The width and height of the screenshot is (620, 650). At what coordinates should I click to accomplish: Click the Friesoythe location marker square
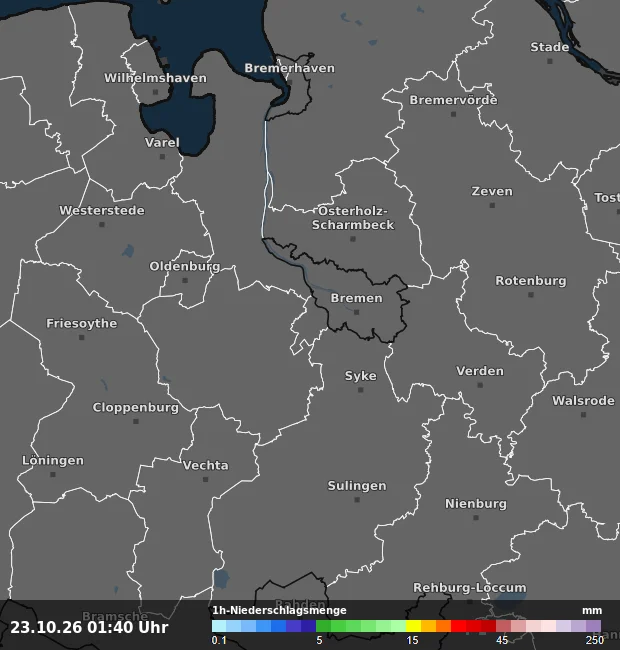click(x=82, y=337)
